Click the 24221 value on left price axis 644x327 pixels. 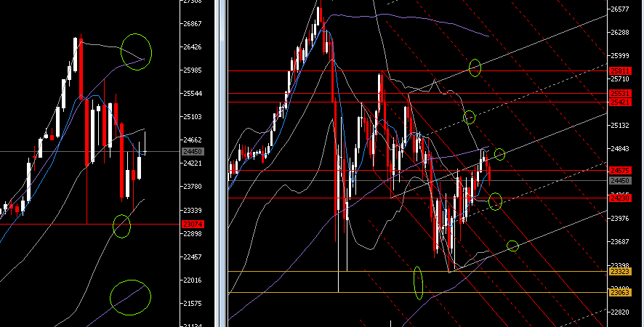point(192,163)
